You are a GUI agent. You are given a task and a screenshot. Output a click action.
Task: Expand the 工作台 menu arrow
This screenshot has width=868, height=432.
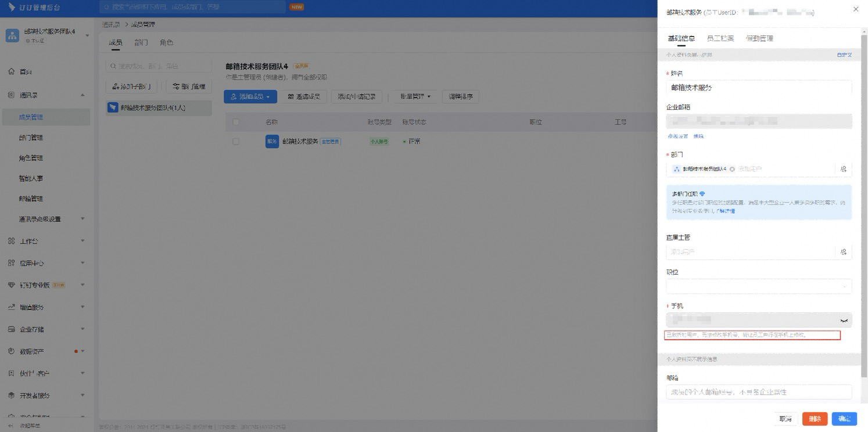(83, 241)
